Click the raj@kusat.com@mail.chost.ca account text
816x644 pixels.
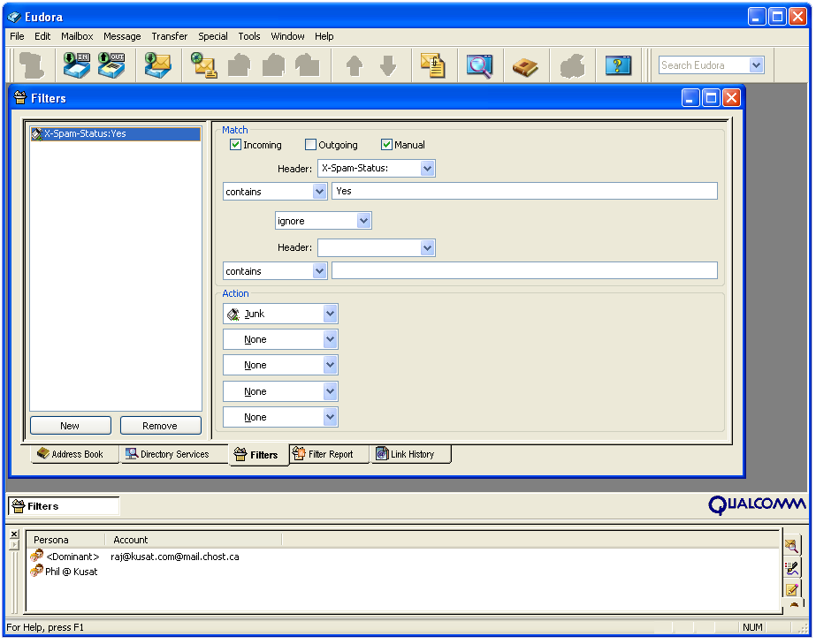click(x=175, y=557)
